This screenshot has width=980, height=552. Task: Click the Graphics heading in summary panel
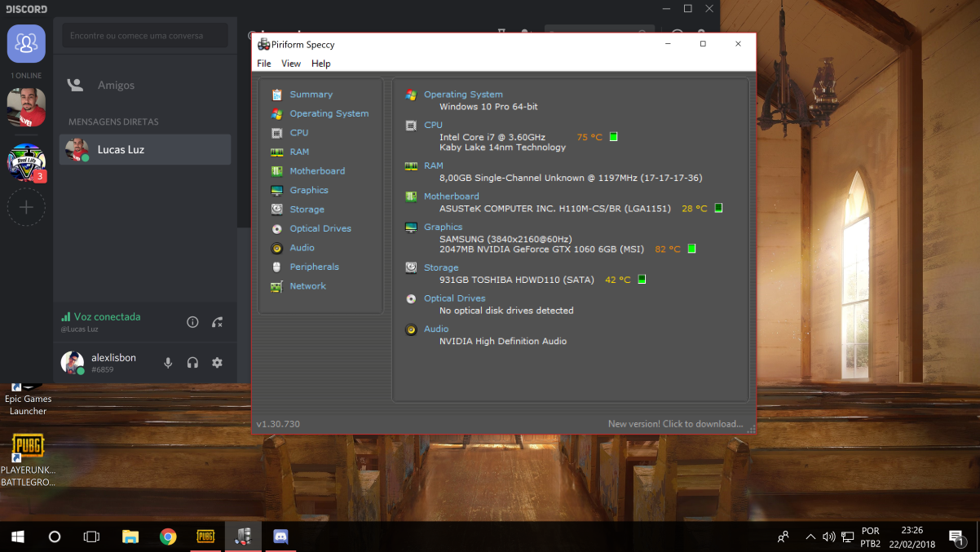pyautogui.click(x=443, y=227)
